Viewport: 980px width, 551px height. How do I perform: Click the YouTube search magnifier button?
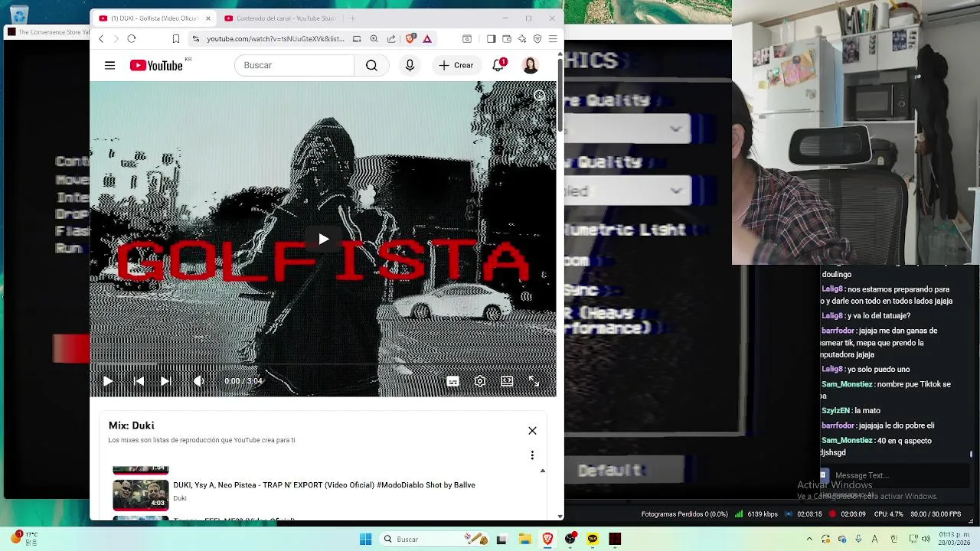point(371,66)
